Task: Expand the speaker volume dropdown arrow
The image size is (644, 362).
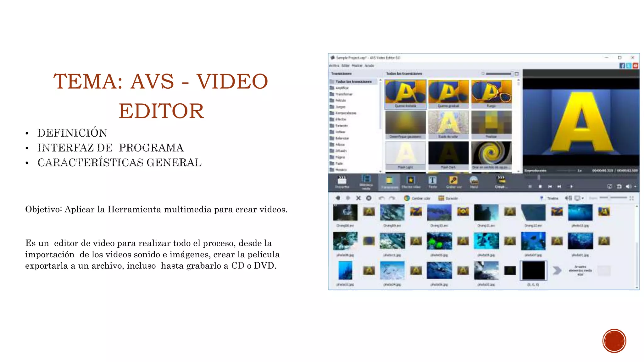Action: pyautogui.click(x=635, y=187)
